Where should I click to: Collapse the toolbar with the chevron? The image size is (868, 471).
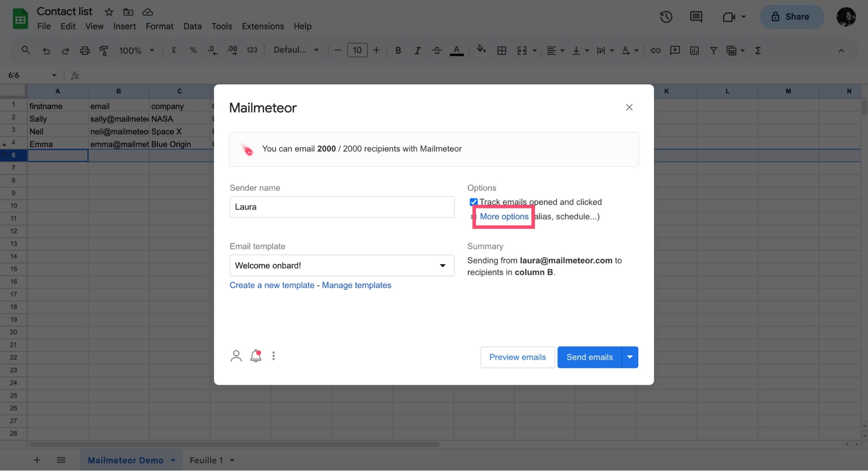click(841, 50)
